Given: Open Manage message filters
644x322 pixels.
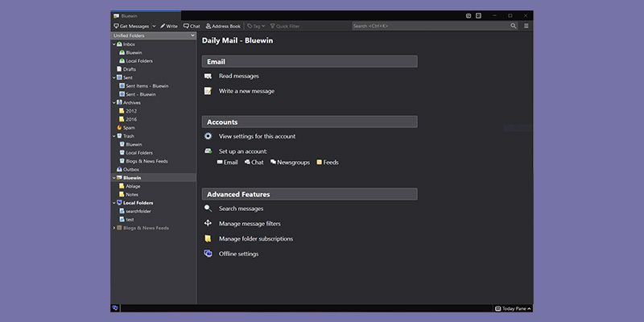Looking at the screenshot, I should [250, 224].
